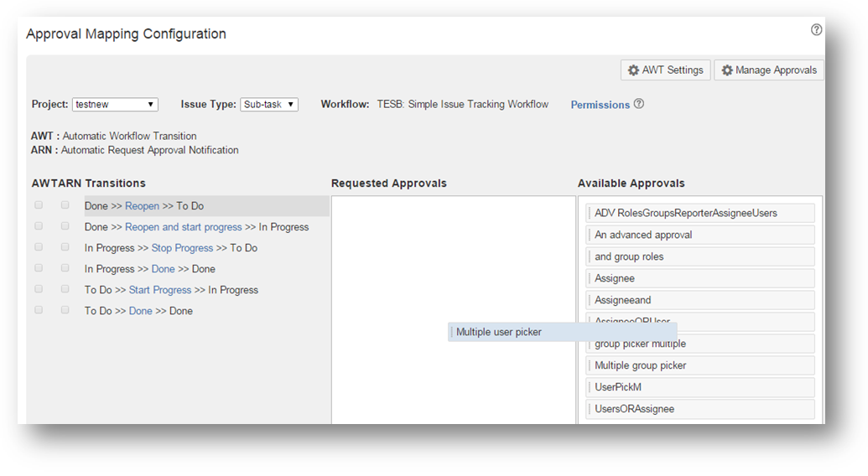Screen dimensions: 868x476
Task: Toggle AWT checkbox for Start Progress transition
Action: [x=39, y=289]
